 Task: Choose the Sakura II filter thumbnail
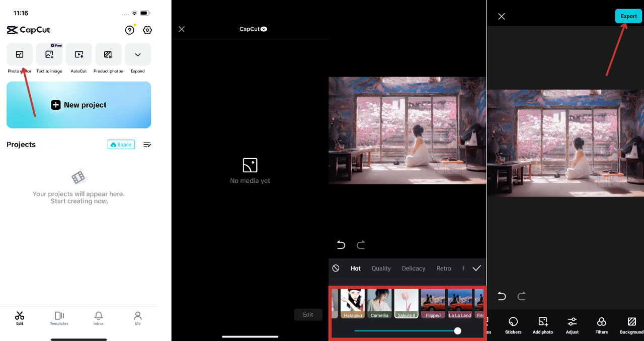tap(407, 303)
